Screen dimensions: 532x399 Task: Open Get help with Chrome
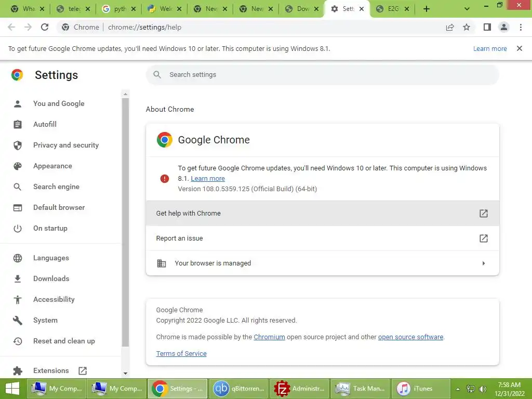(x=322, y=214)
